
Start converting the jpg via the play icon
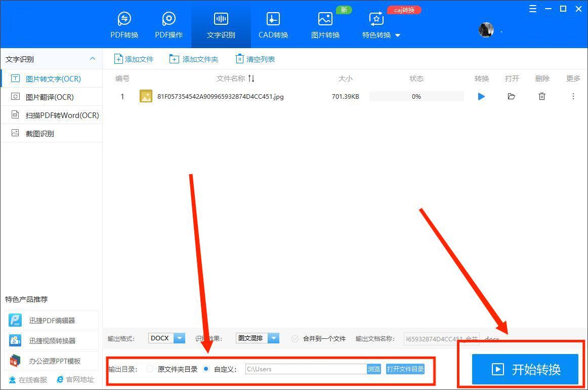[x=481, y=96]
